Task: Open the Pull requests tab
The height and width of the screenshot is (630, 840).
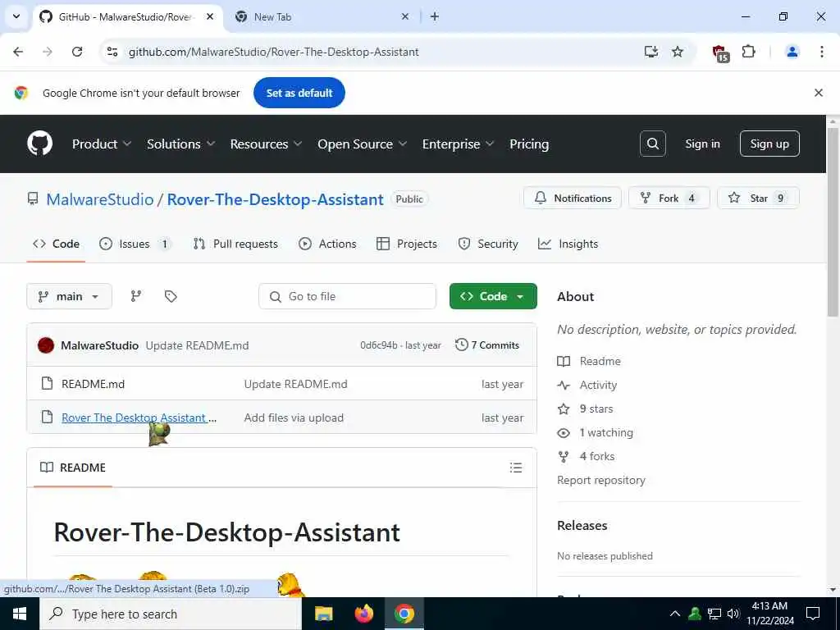Action: 235,244
